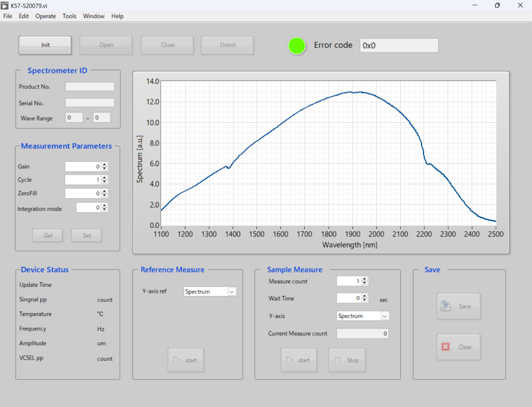The height and width of the screenshot is (407, 532).
Task: Click the Error code field
Action: [x=399, y=45]
